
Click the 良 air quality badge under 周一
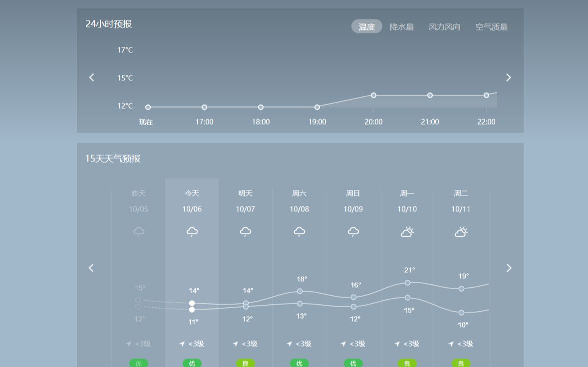tap(407, 363)
